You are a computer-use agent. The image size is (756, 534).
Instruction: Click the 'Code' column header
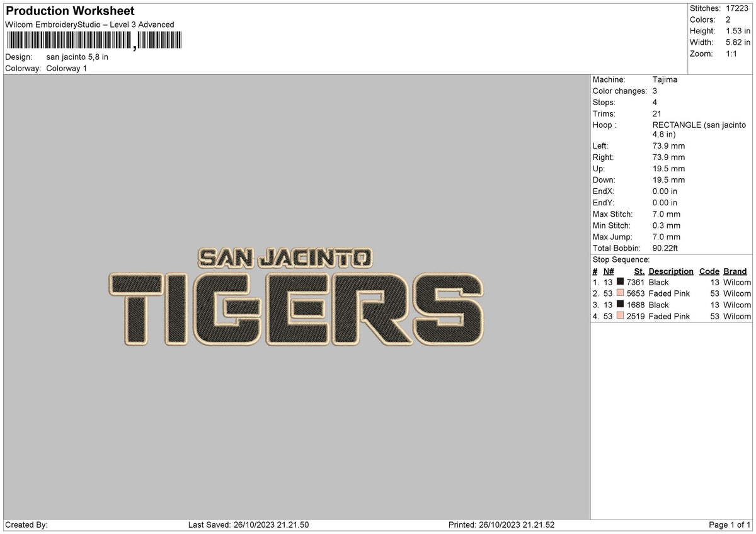point(709,271)
